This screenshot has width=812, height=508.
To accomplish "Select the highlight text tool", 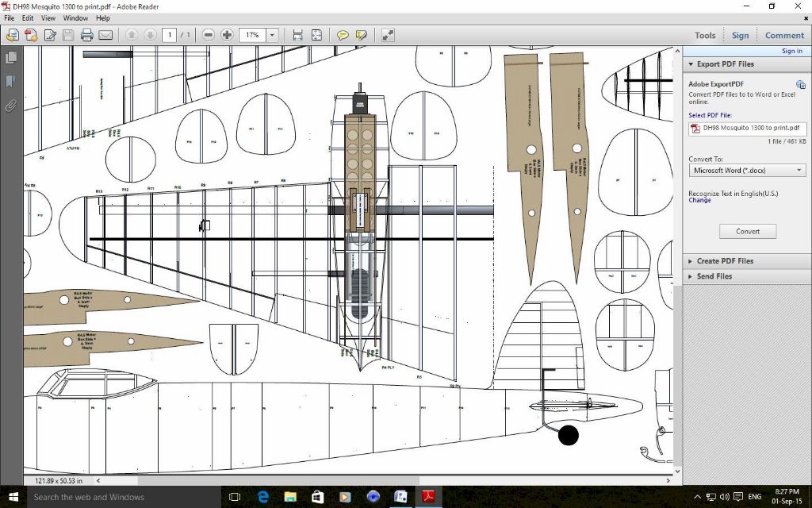I will pyautogui.click(x=362, y=35).
